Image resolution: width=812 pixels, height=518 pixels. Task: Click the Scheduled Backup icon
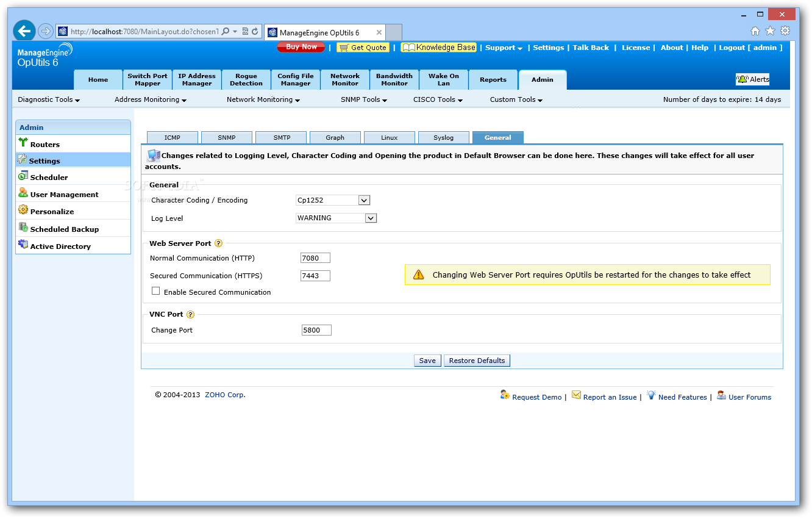23,228
